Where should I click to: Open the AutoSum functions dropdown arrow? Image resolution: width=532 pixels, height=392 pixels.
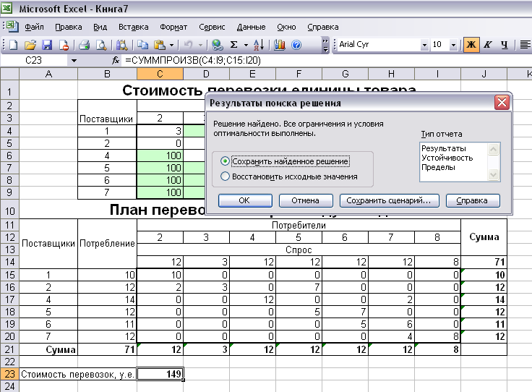coord(246,45)
